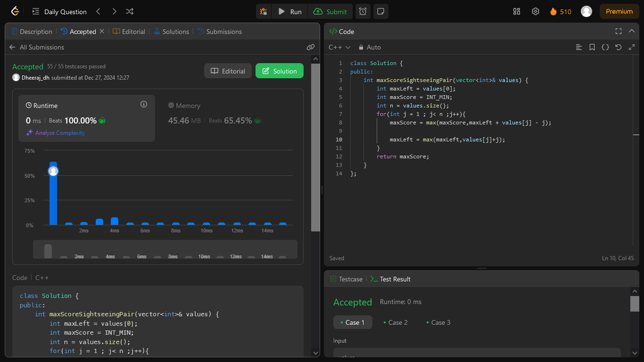Image resolution: width=644 pixels, height=362 pixels.
Task: Go back to All Submissions
Action: pos(36,47)
